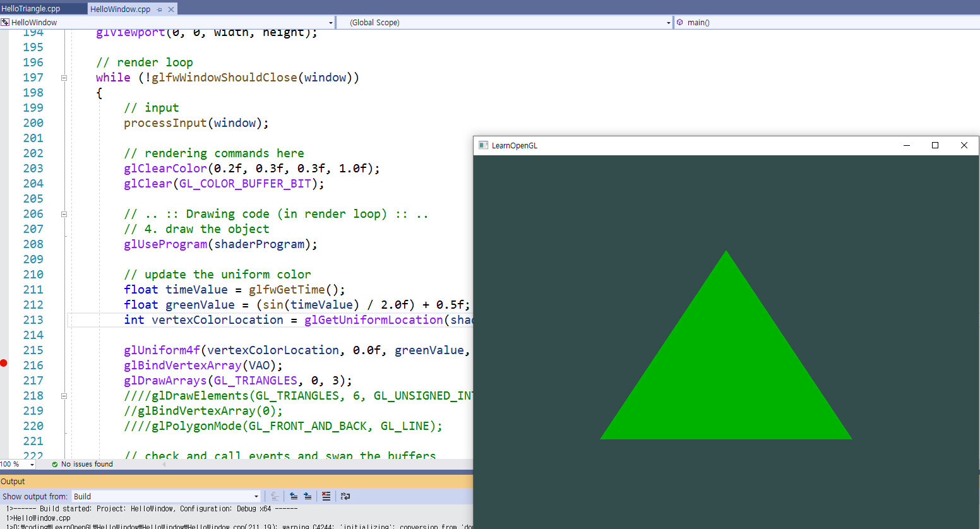Click the LearnOpenGL window app icon
Image resolution: width=980 pixels, height=529 pixels.
pyautogui.click(x=483, y=145)
